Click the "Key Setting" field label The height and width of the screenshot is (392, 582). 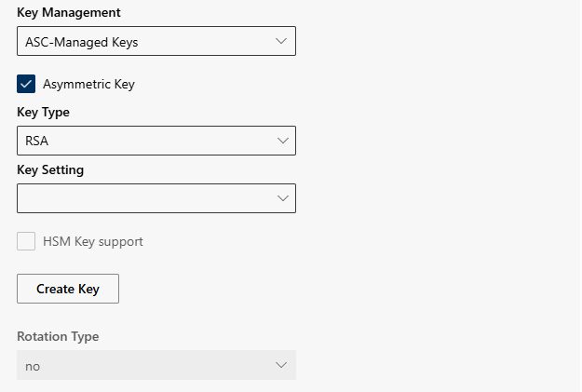50,169
